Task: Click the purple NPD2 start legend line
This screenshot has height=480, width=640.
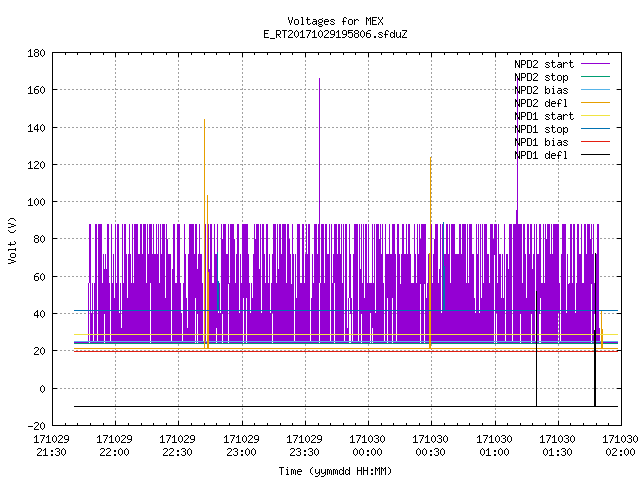Action: (x=595, y=64)
